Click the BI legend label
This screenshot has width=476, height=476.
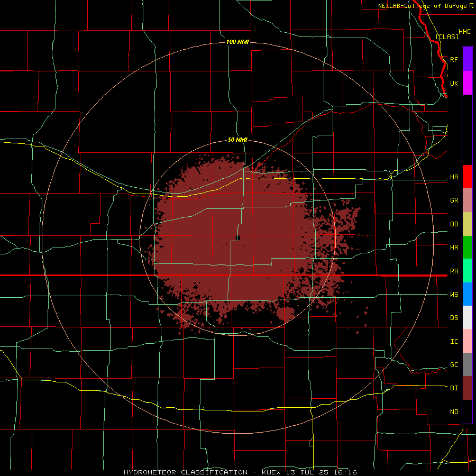click(x=454, y=388)
